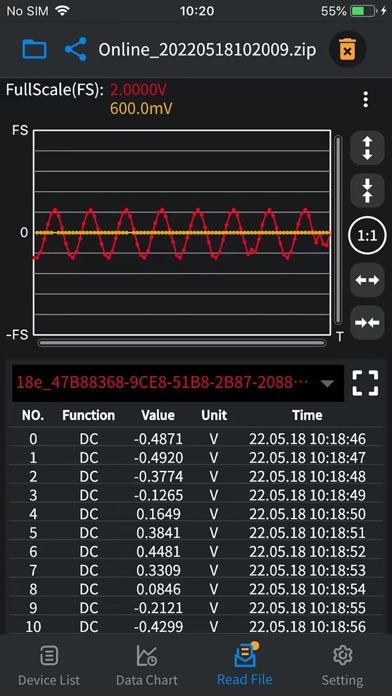Viewport: 392px width, 696px height.
Task: Delete file with orange trash icon
Action: [348, 49]
